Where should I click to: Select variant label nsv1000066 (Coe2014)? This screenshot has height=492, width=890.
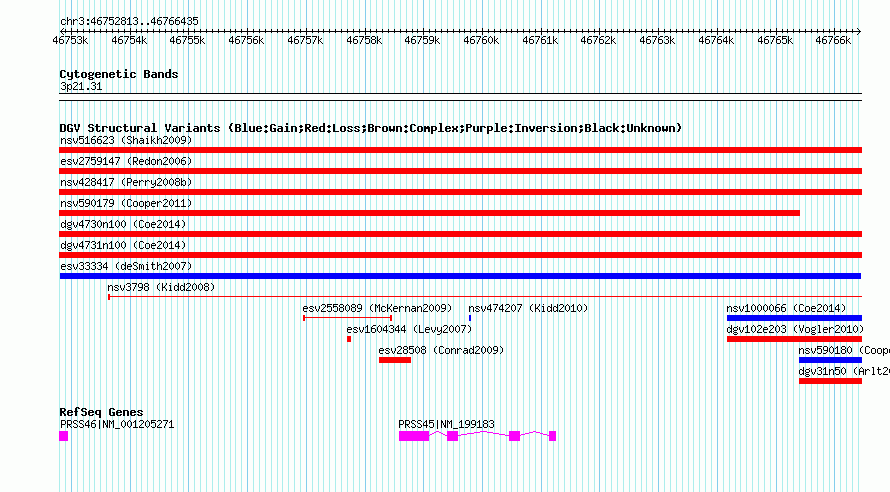tap(786, 308)
